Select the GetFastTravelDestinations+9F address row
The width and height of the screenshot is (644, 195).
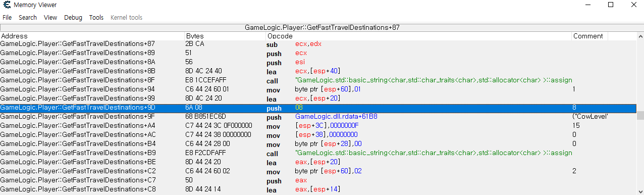tap(318, 117)
